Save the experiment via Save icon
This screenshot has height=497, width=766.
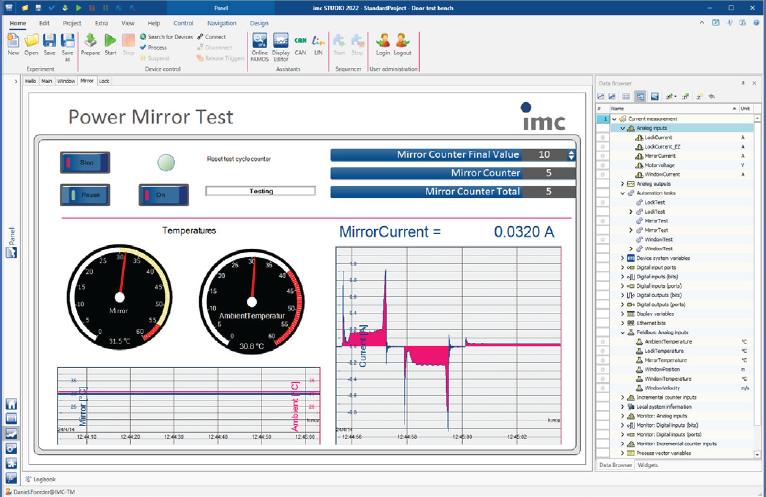click(49, 42)
